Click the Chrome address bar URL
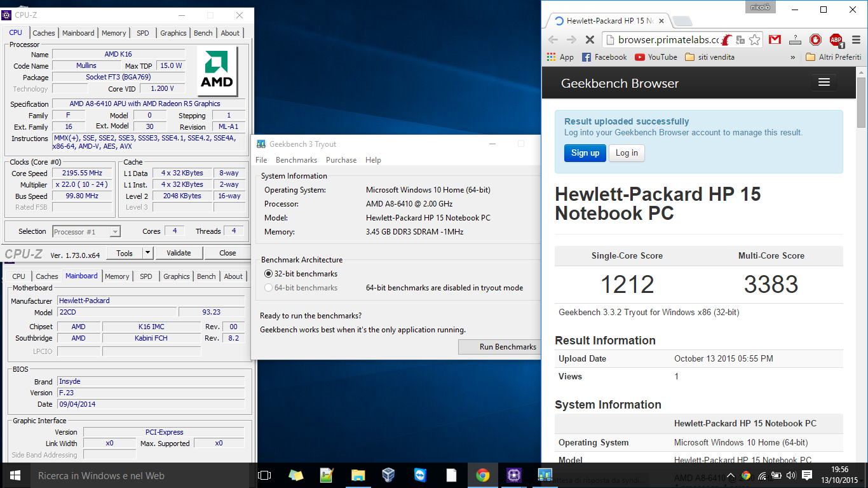 pos(668,39)
